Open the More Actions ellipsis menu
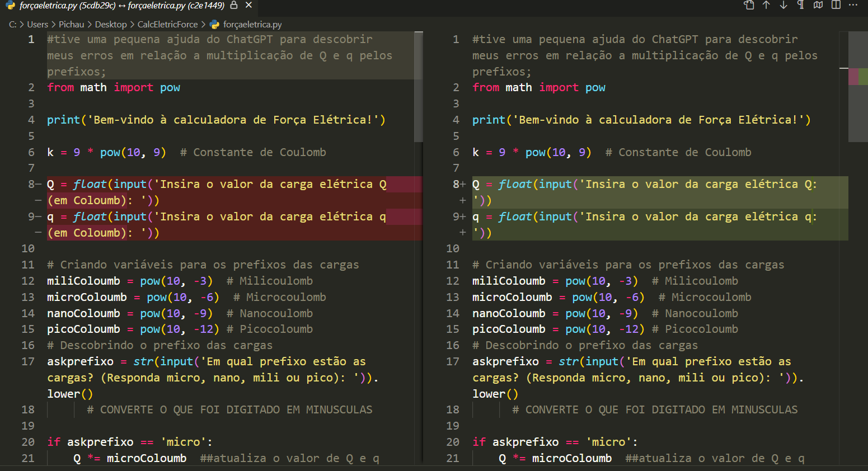Image resolution: width=868 pixels, height=471 pixels. [853, 5]
